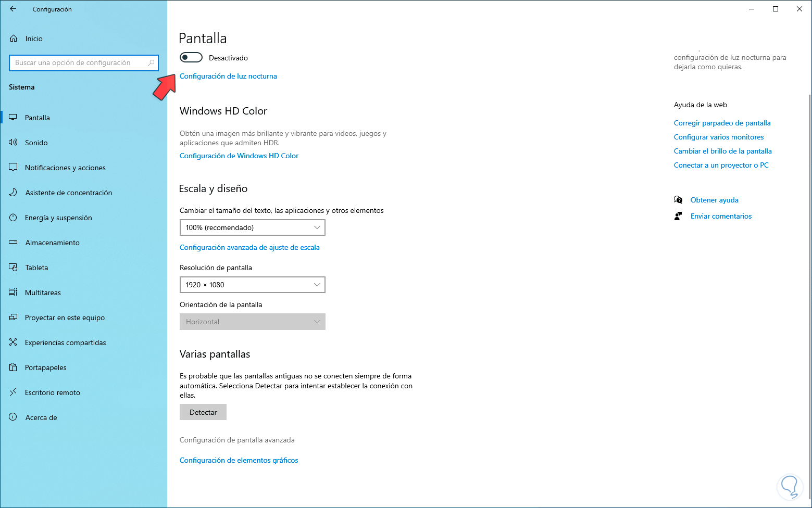Screen dimensions: 812x508
Task: Open the text scaling 100% dropdown
Action: 253,227
